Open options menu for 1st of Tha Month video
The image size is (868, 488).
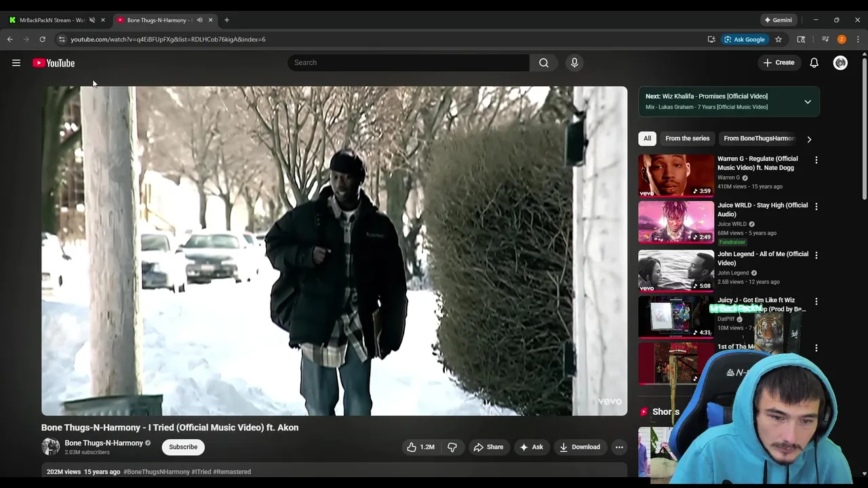pyautogui.click(x=816, y=348)
